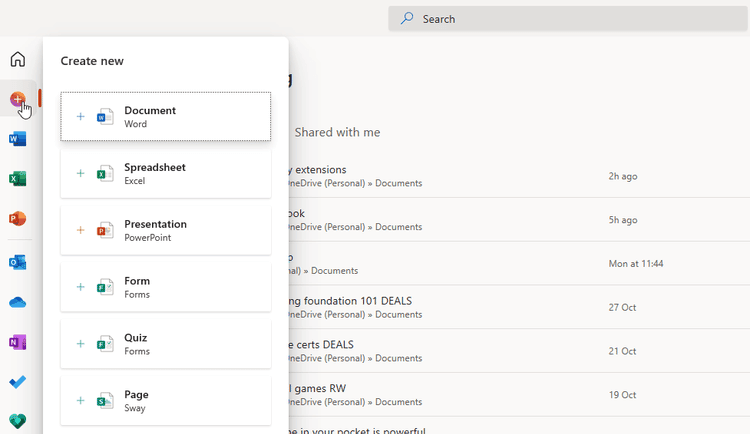This screenshot has width=750, height=434.
Task: Open Family Safety heart icon
Action: pyautogui.click(x=17, y=421)
